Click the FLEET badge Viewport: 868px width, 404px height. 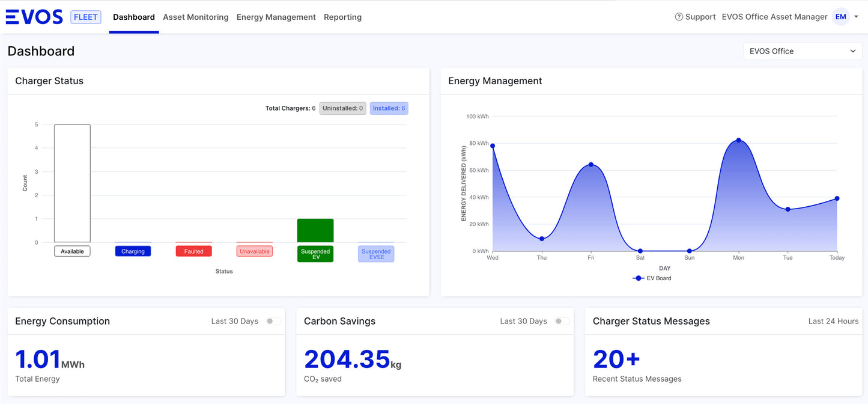[x=85, y=17]
